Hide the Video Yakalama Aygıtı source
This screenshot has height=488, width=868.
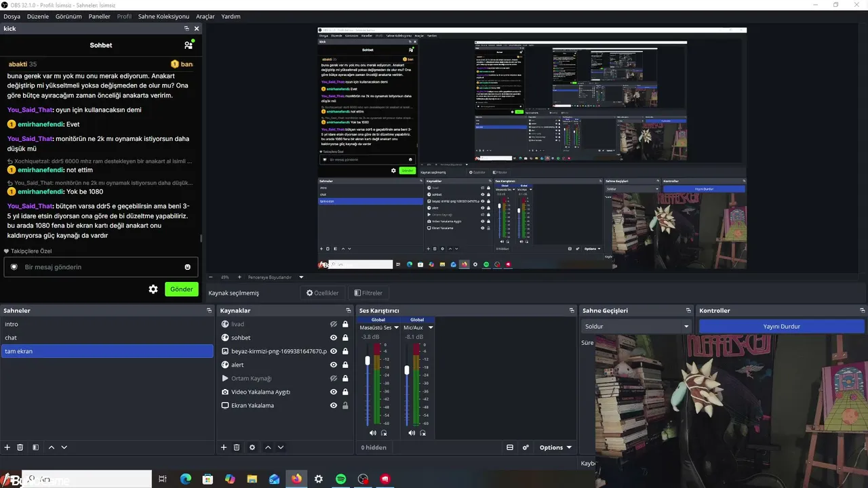334,392
